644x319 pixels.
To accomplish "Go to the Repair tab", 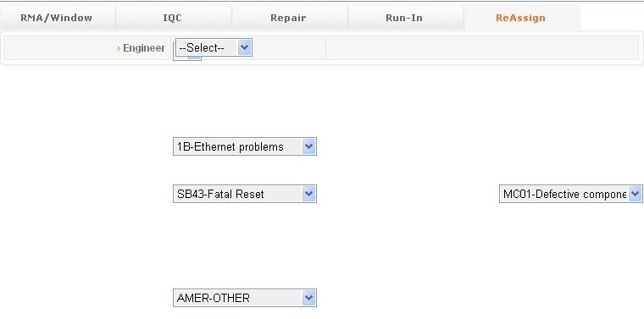I will (x=288, y=18).
